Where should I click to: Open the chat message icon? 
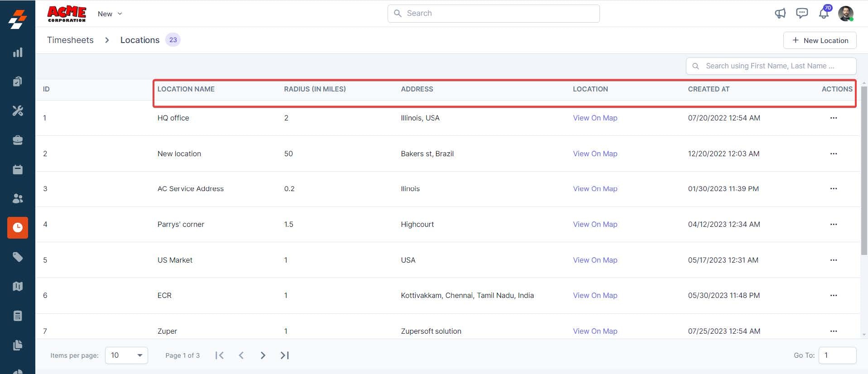click(802, 13)
